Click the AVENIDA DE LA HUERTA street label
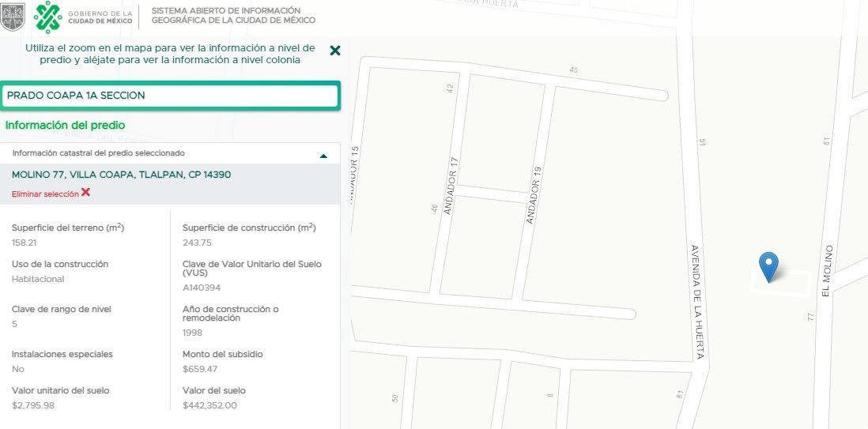 [x=698, y=301]
